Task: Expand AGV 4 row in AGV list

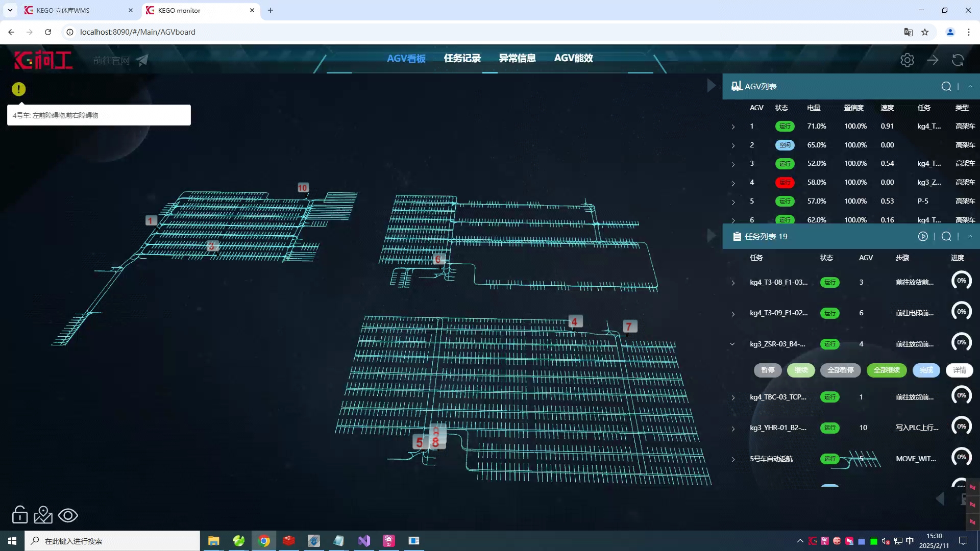Action: tap(733, 183)
